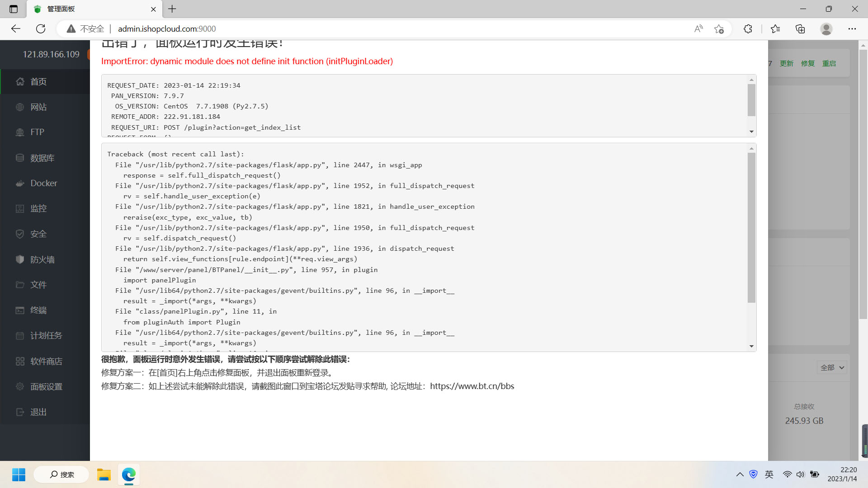The image size is (868, 488).
Task: Open the 数据库 database sidebar item
Action: click(x=45, y=158)
